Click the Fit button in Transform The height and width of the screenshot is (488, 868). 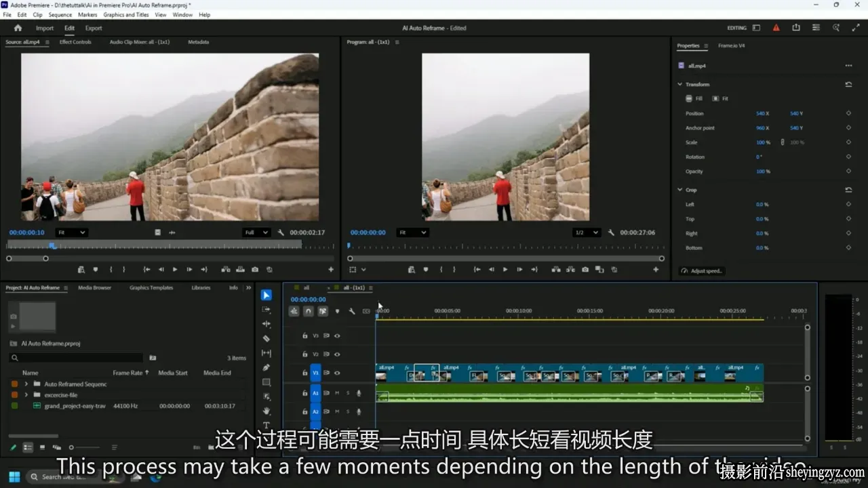tap(719, 99)
